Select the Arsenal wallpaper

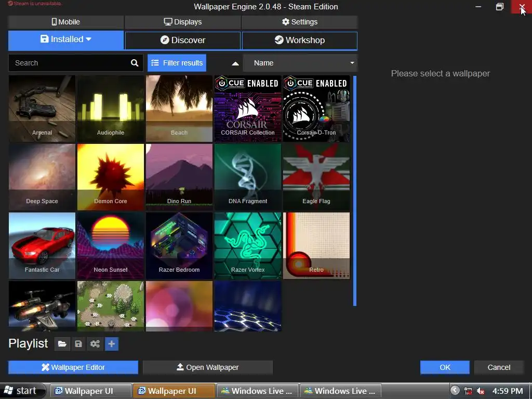[42, 109]
